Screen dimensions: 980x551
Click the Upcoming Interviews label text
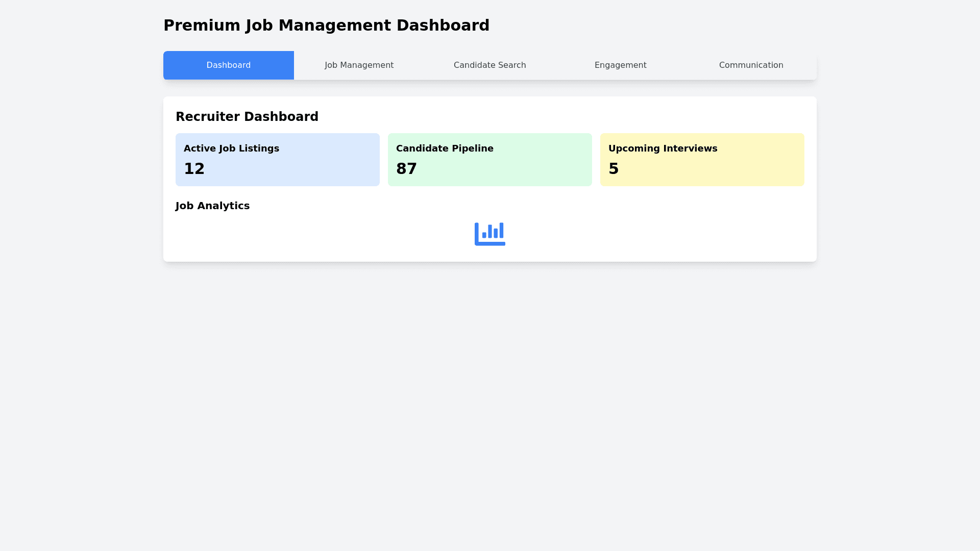pos(663,148)
